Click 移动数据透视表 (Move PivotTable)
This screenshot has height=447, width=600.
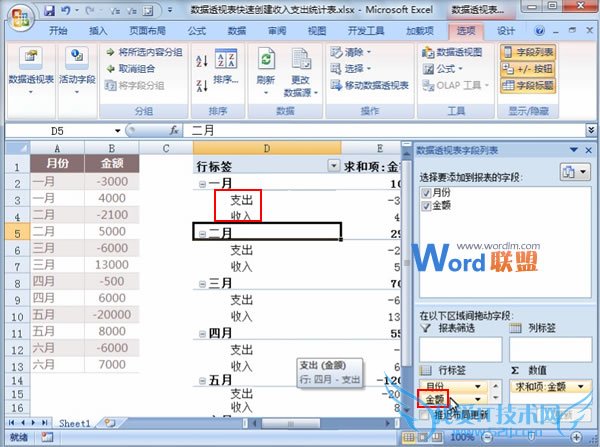point(369,85)
